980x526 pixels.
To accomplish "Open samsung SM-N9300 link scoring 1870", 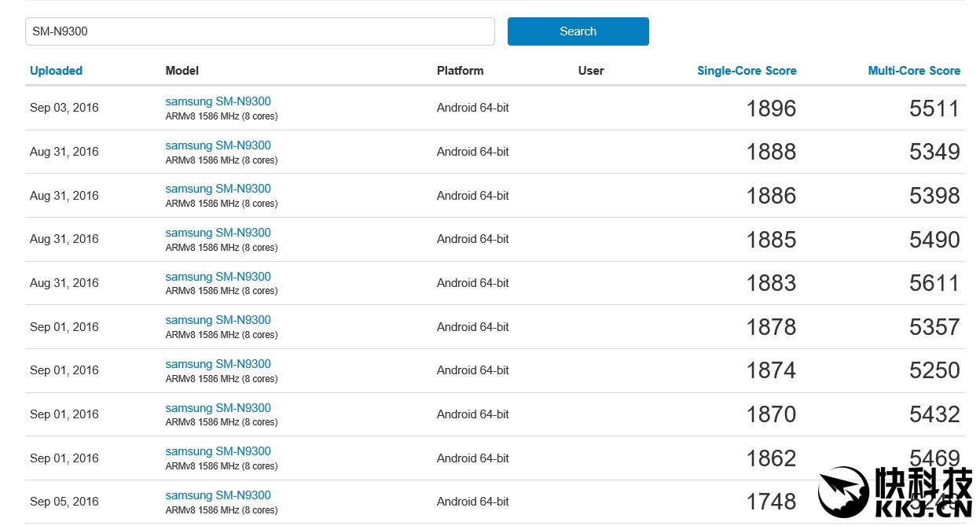I will click(218, 408).
